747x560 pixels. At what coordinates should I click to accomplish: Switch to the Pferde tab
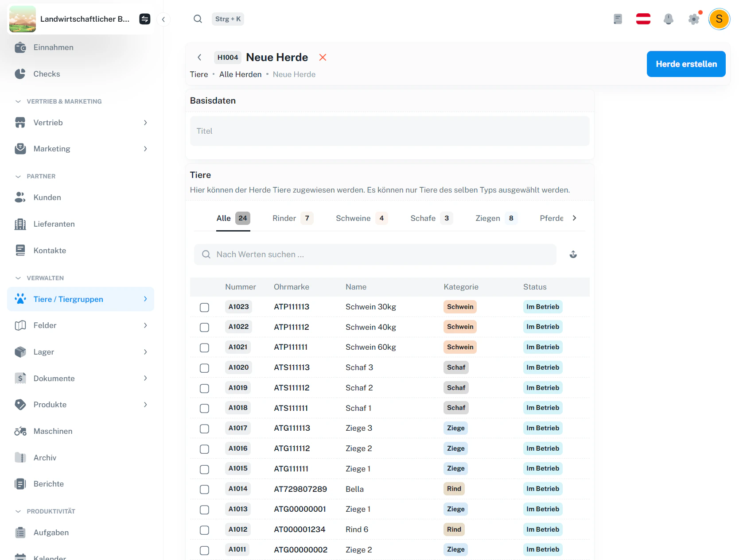point(552,218)
